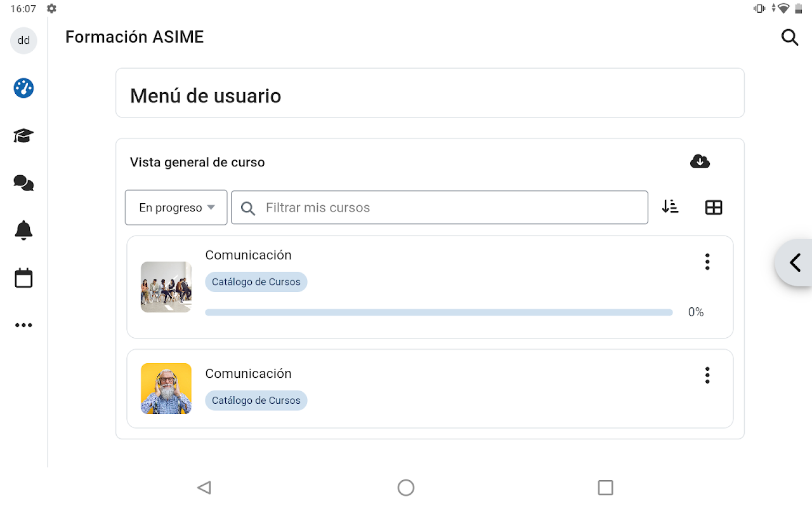Open the dashboard gauge icon in sidebar
The image size is (812, 508).
[23, 88]
